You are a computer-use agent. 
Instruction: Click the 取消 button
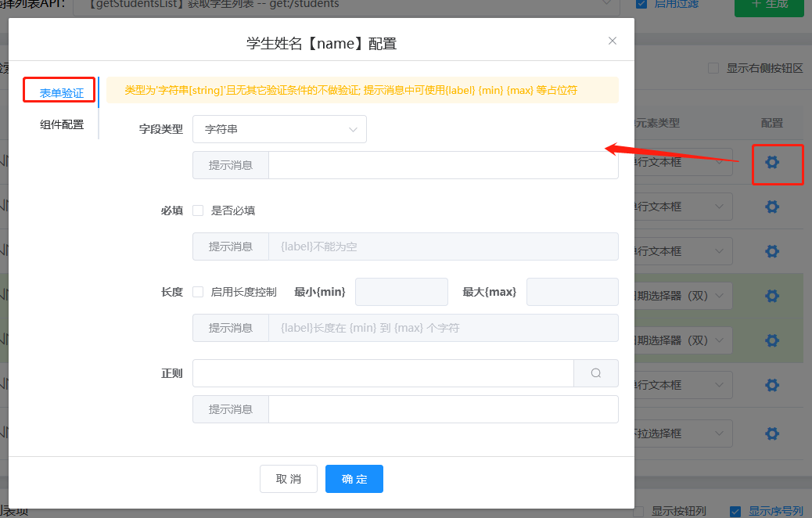click(x=289, y=479)
